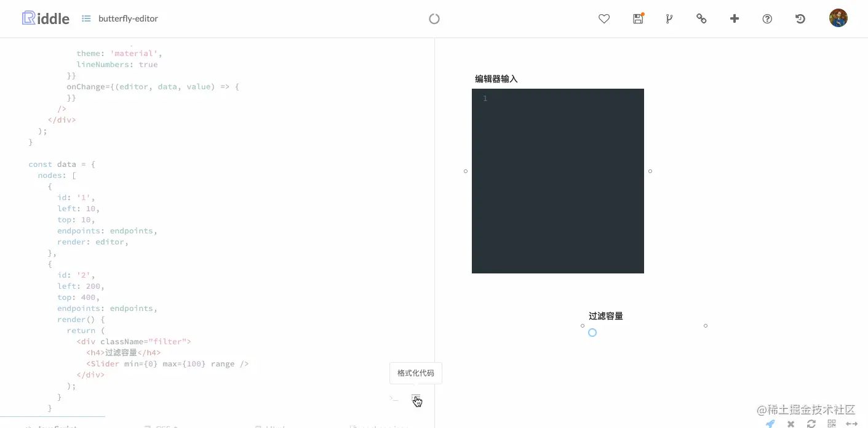
Task: Copy the share link icon in top bar
Action: [701, 18]
